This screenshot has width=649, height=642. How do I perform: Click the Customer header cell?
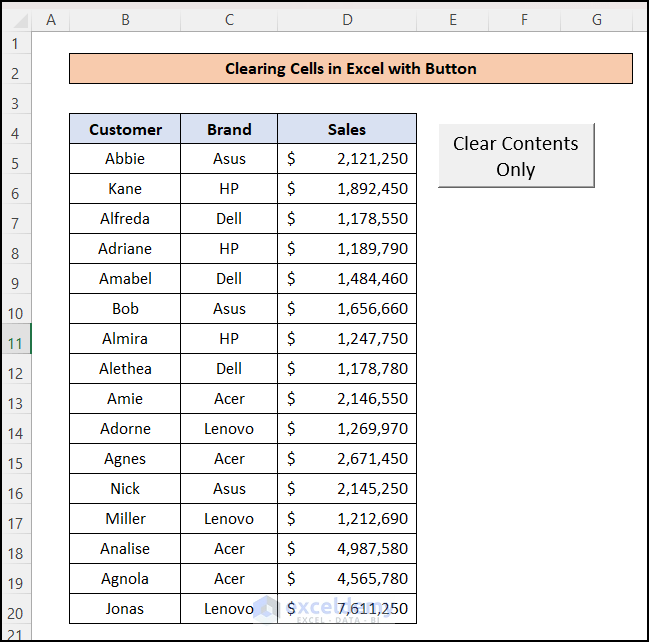[125, 129]
